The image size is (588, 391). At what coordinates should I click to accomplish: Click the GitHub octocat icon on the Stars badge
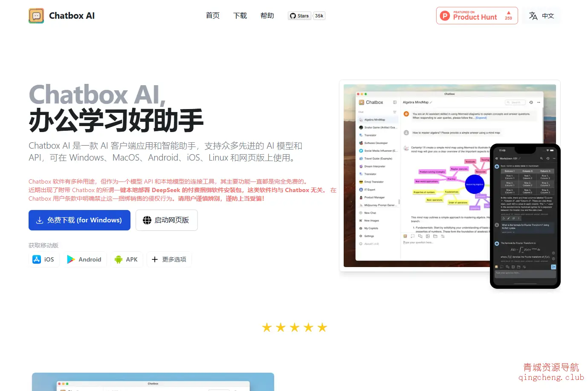293,16
